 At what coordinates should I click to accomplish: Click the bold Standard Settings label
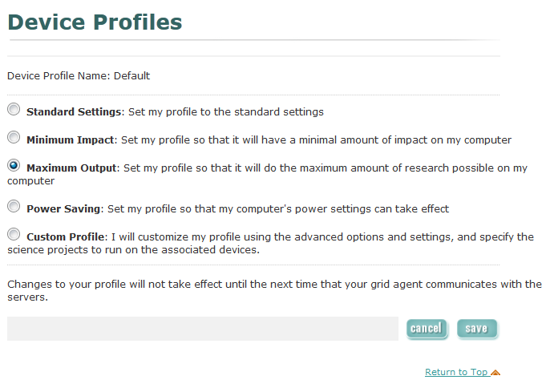pyautogui.click(x=74, y=112)
